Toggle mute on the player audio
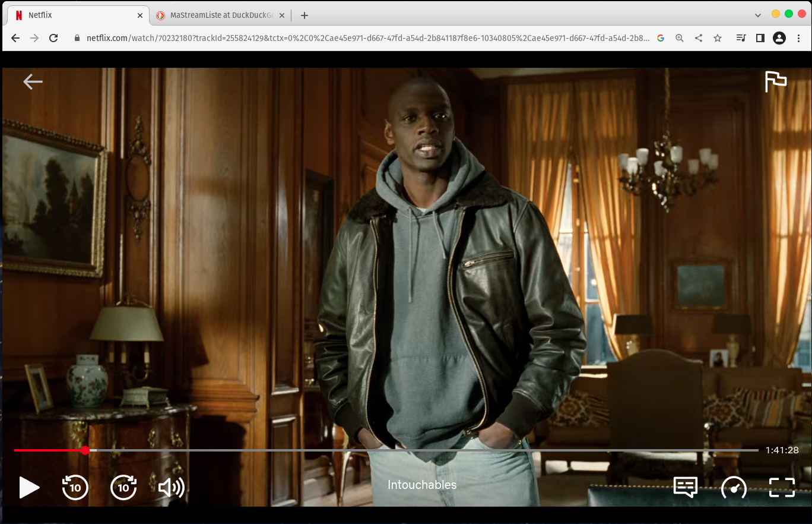 click(x=170, y=487)
